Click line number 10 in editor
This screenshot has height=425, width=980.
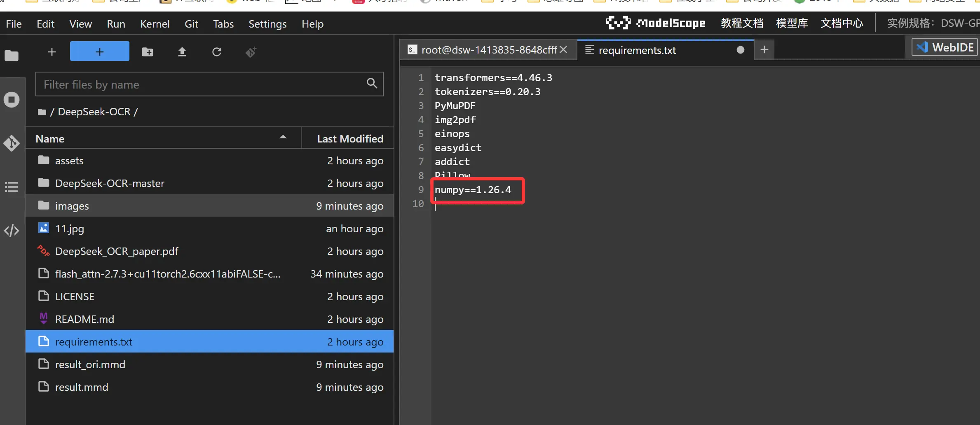(418, 204)
